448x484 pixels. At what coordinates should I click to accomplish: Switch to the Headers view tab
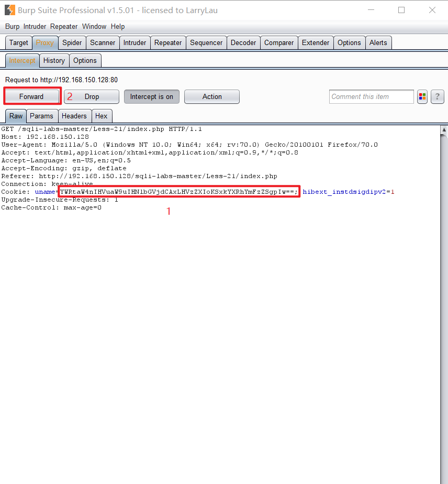74,116
